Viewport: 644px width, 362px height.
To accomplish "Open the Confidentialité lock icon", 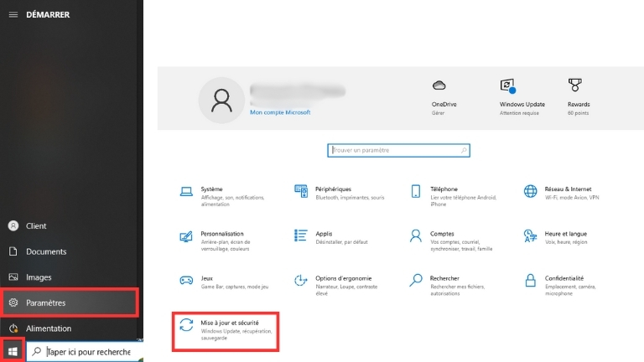I will [530, 281].
